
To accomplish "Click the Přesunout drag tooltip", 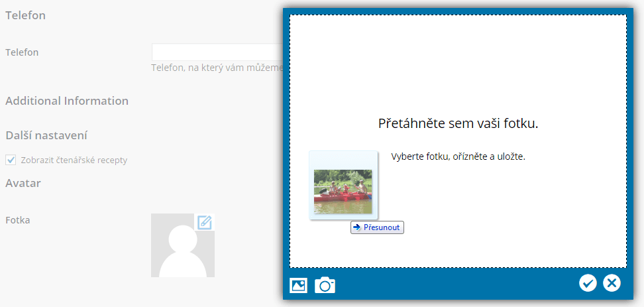I will tap(378, 227).
